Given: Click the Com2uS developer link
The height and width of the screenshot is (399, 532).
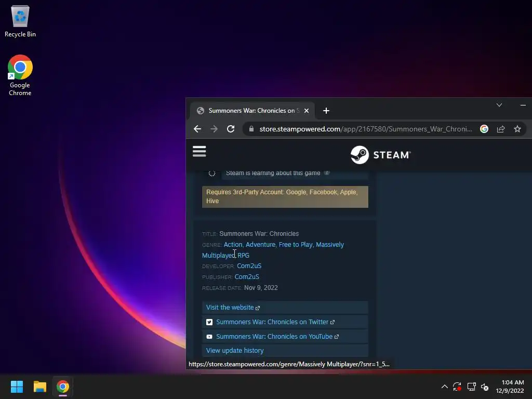Looking at the screenshot, I should click(249, 266).
